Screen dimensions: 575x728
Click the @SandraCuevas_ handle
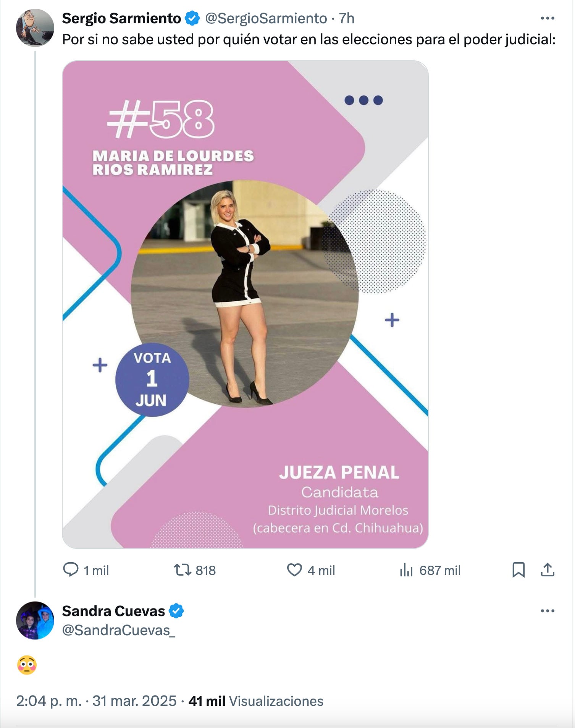point(118,630)
